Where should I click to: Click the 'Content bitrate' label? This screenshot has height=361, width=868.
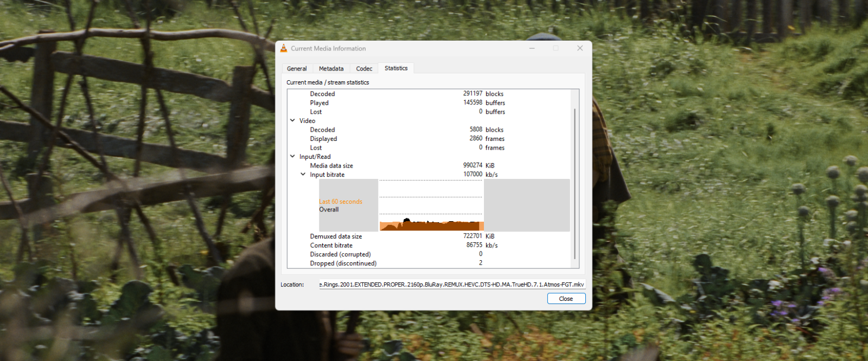[x=331, y=246]
